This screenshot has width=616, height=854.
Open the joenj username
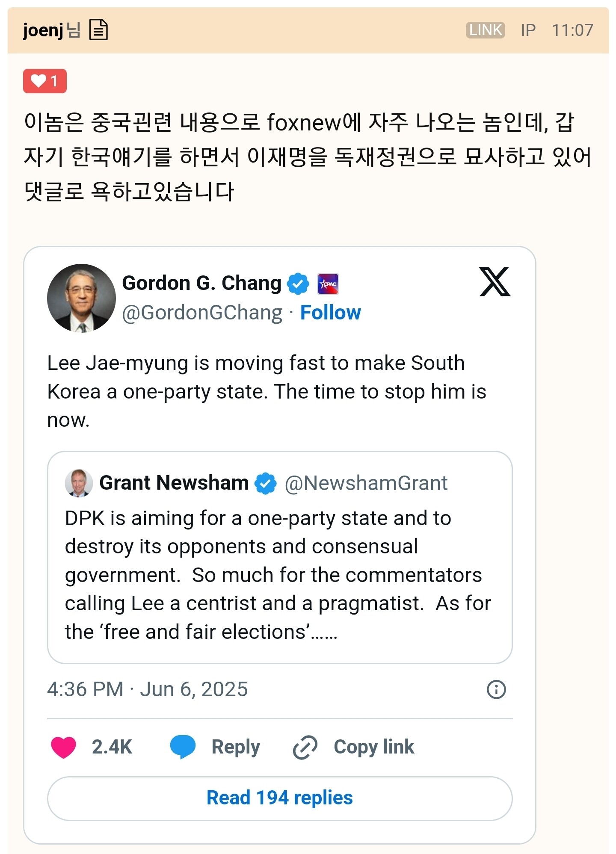point(43,30)
